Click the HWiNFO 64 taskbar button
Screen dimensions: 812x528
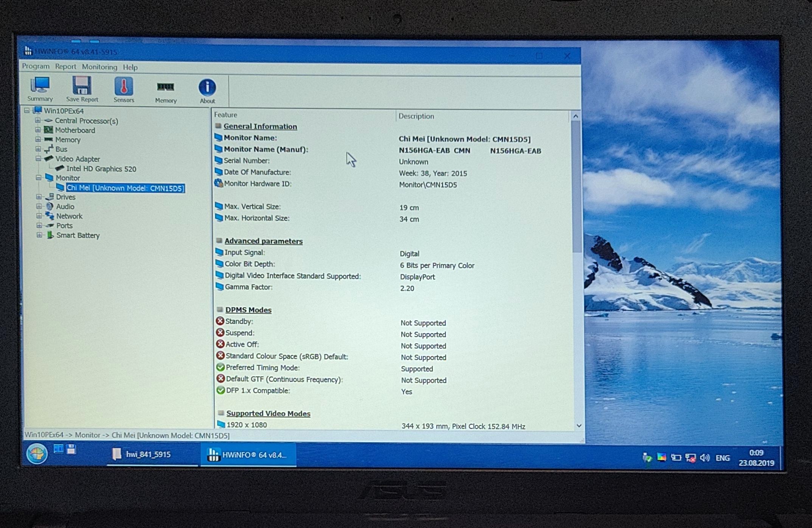pos(248,455)
